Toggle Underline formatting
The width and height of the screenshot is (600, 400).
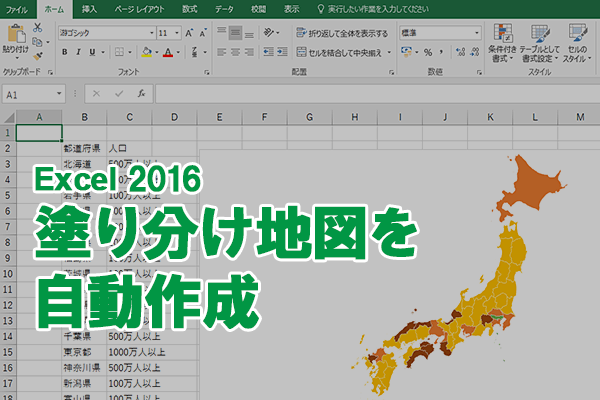click(x=92, y=52)
